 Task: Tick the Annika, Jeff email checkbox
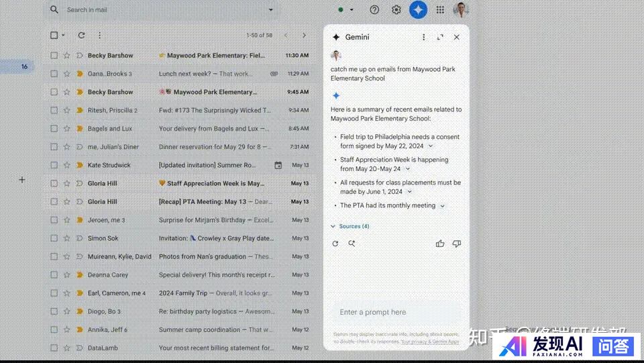click(x=54, y=329)
